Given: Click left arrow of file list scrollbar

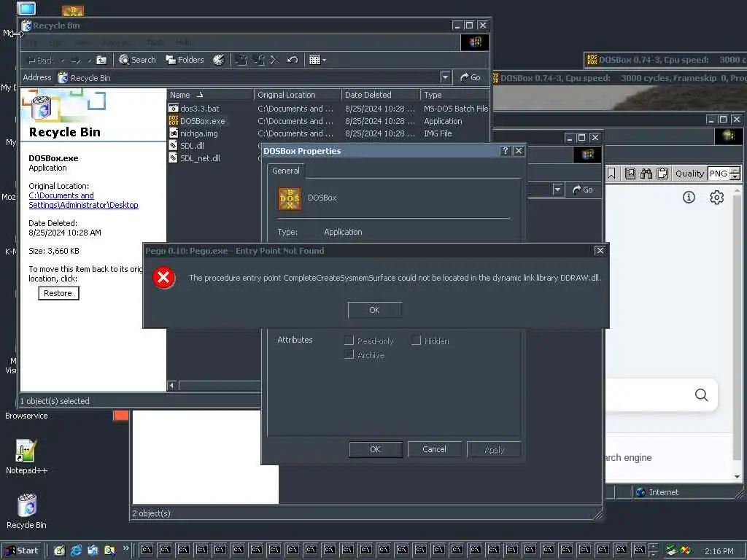Looking at the screenshot, I should pyautogui.click(x=172, y=385).
